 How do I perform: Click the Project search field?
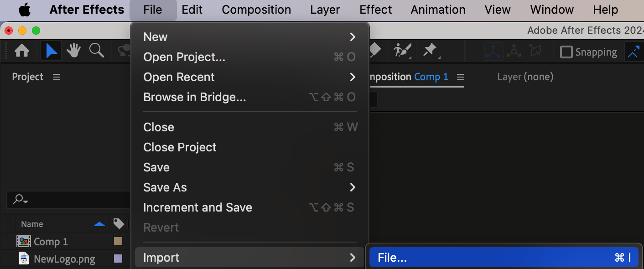point(68,199)
